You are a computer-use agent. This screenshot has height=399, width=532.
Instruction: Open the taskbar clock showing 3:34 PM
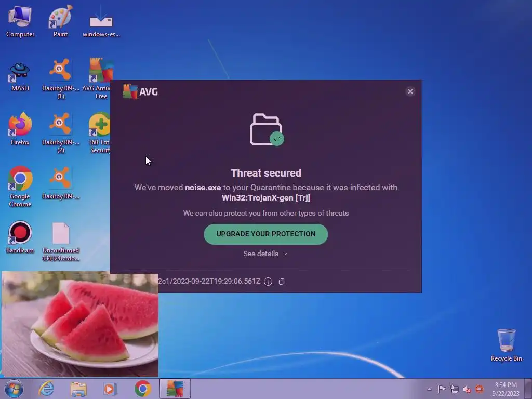pyautogui.click(x=506, y=389)
